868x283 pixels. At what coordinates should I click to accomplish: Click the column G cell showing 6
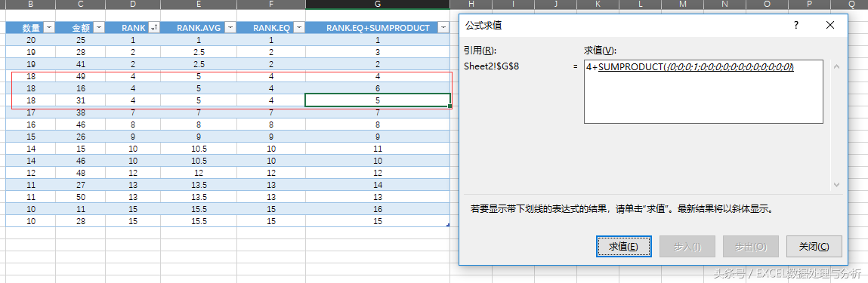[x=378, y=88]
